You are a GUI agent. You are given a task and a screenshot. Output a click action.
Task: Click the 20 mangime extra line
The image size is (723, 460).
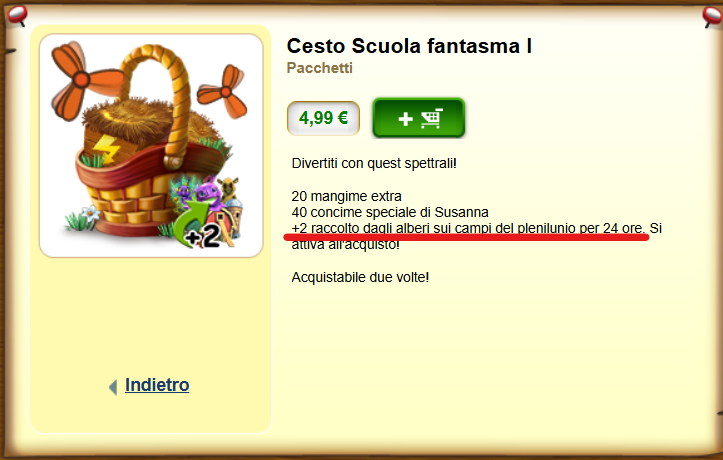tap(346, 196)
